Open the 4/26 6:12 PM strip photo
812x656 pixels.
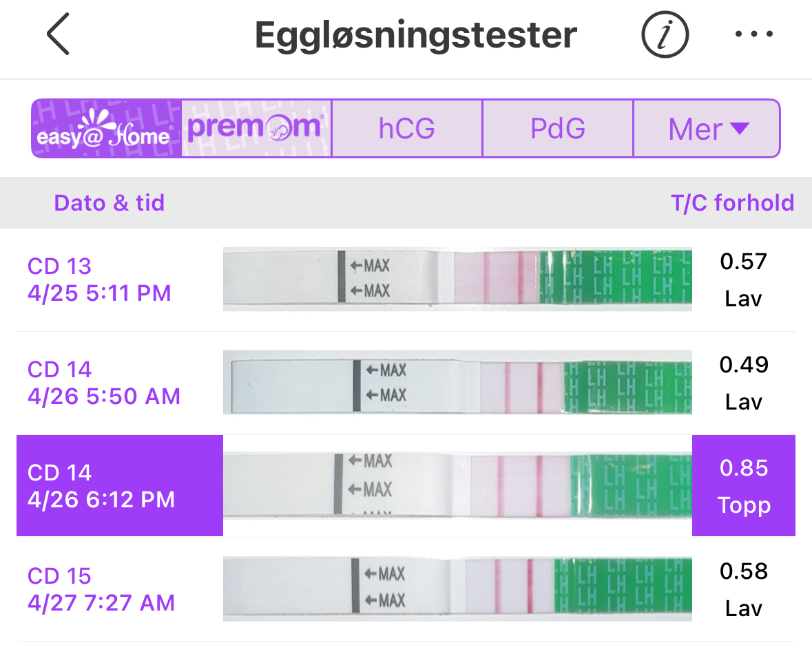[x=457, y=485]
